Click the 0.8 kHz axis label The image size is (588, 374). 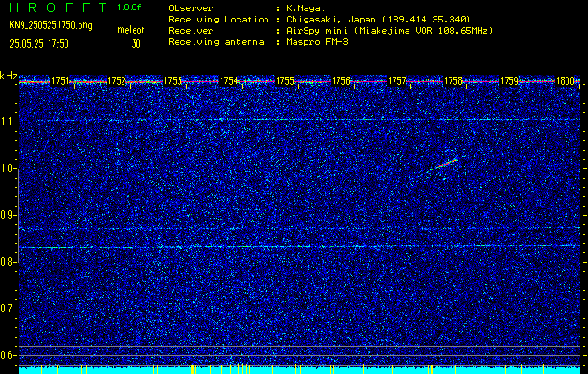pos(8,262)
